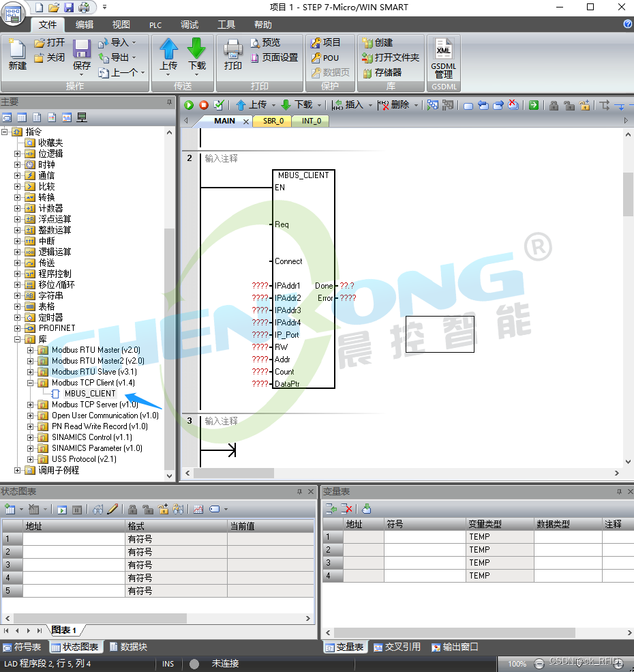Switch to the SBR_0 editor tab
The width and height of the screenshot is (634, 672).
[273, 121]
